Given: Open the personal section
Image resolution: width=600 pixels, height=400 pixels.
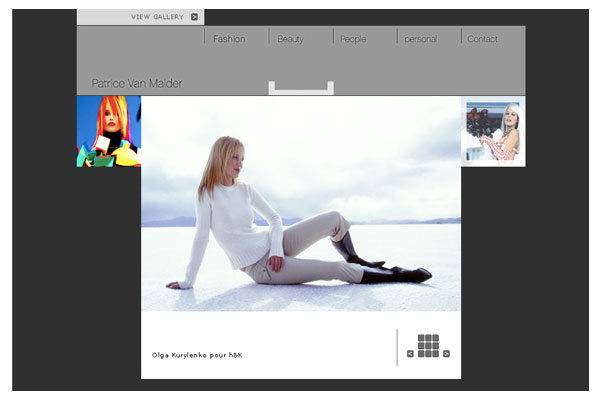Looking at the screenshot, I should 420,39.
